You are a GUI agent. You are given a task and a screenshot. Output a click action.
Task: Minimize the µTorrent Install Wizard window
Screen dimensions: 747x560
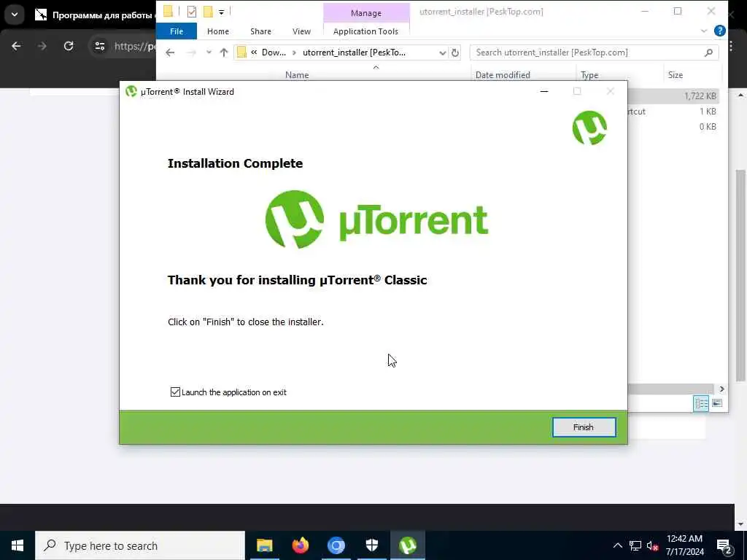coord(544,91)
